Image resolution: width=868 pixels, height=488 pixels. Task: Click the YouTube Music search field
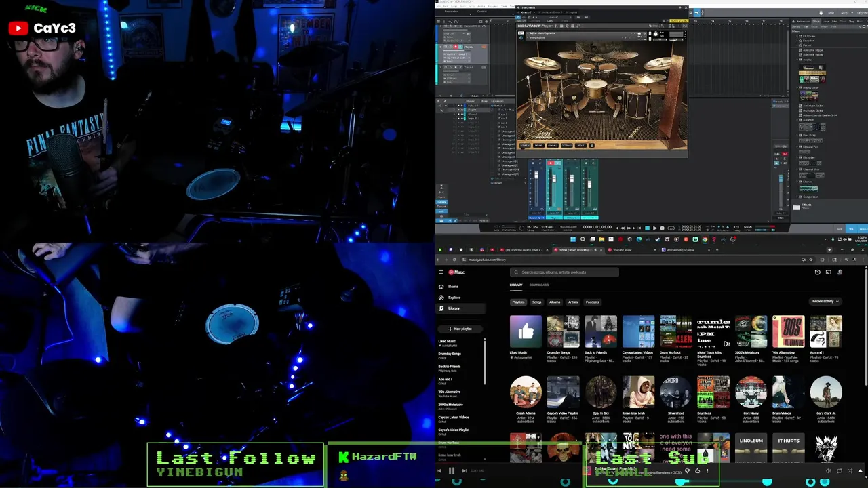point(564,272)
